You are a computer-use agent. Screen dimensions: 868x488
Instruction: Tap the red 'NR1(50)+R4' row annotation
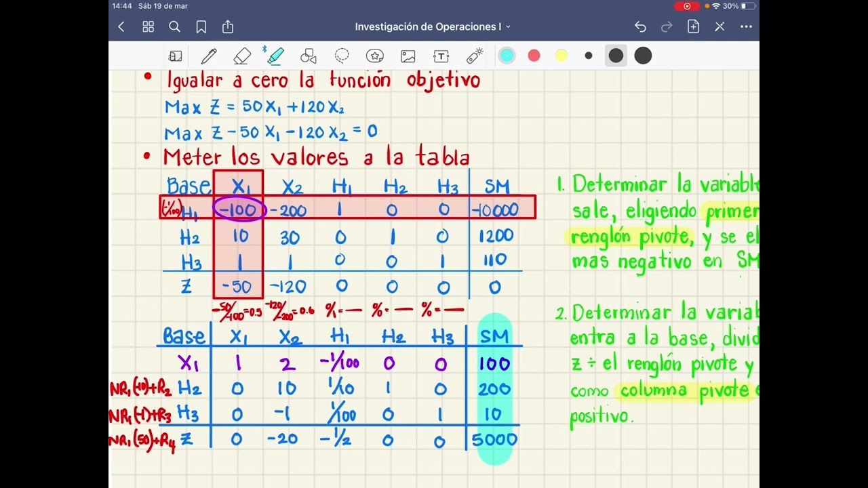141,441
